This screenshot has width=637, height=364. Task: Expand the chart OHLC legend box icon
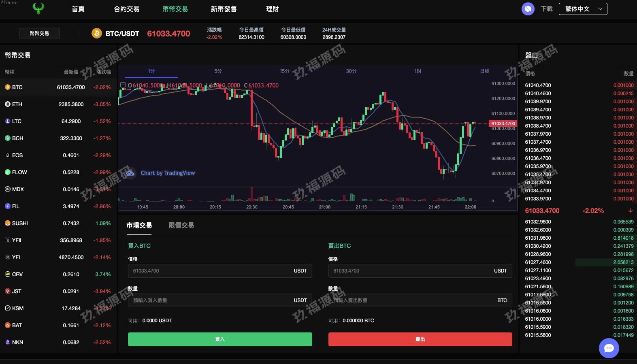pos(123,85)
